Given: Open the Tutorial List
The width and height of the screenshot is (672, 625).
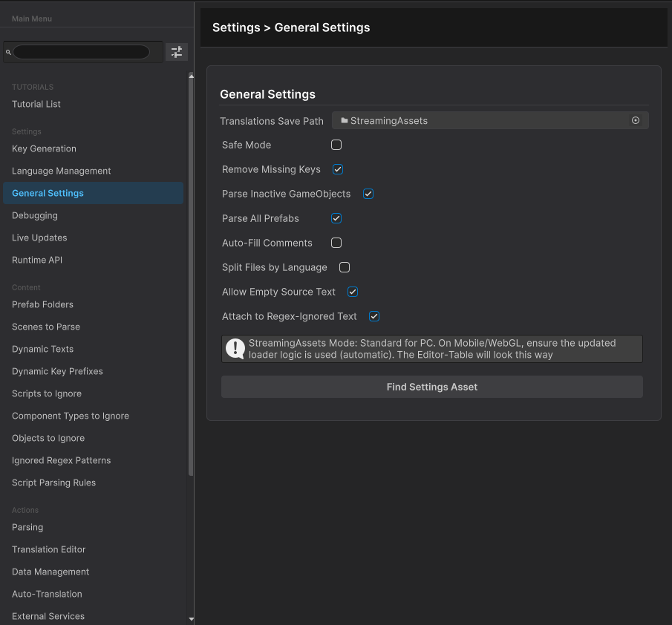Looking at the screenshot, I should (36, 104).
